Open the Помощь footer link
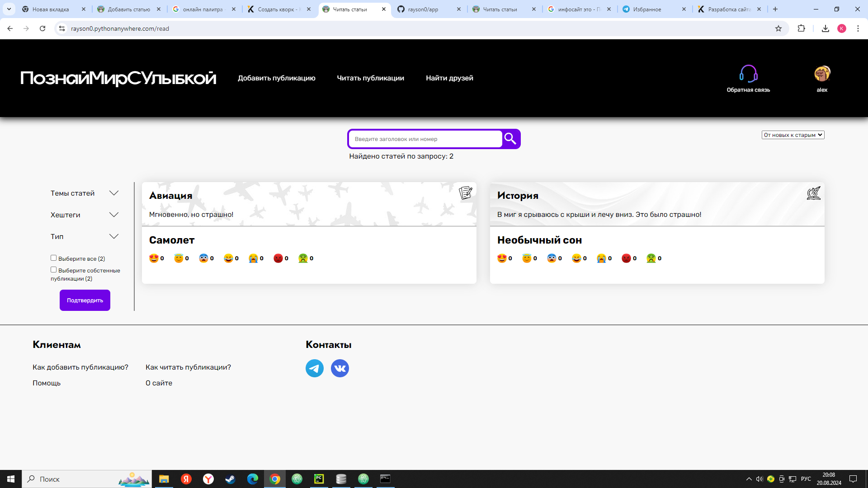 [x=47, y=383]
